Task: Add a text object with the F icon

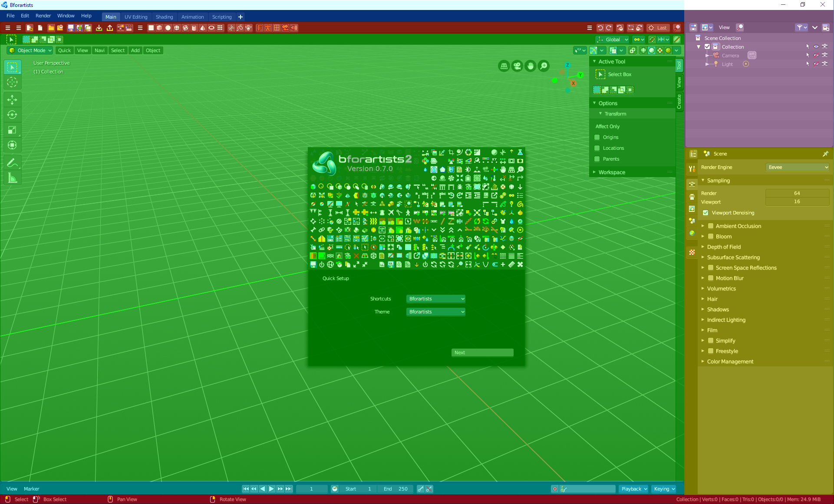Action: tap(260, 28)
